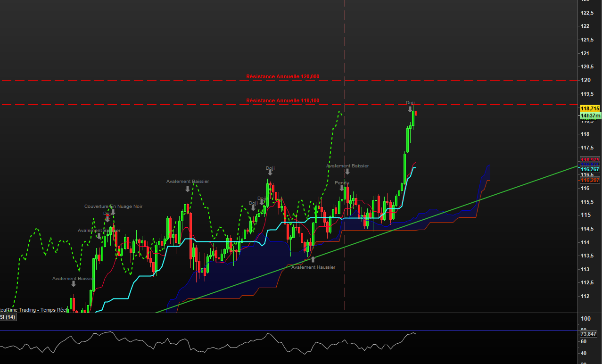Select the blue horizontal RSI threshold line

[x=289, y=331]
